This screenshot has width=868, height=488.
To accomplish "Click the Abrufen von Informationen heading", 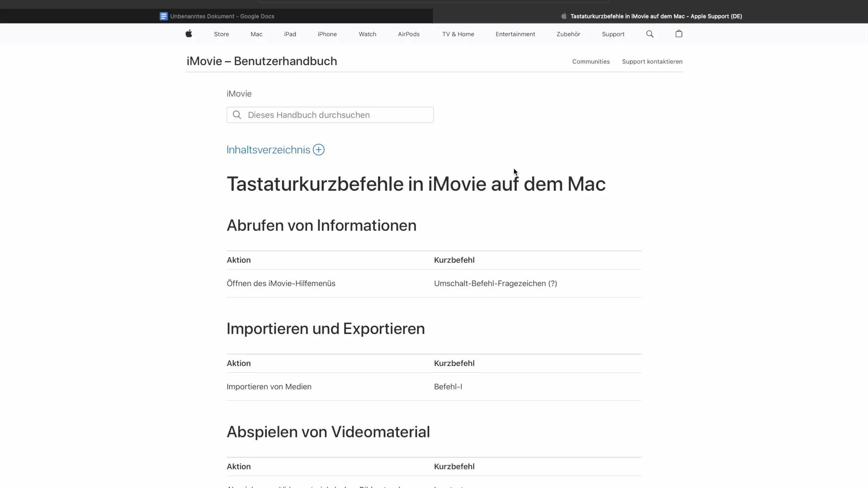I will click(321, 225).
